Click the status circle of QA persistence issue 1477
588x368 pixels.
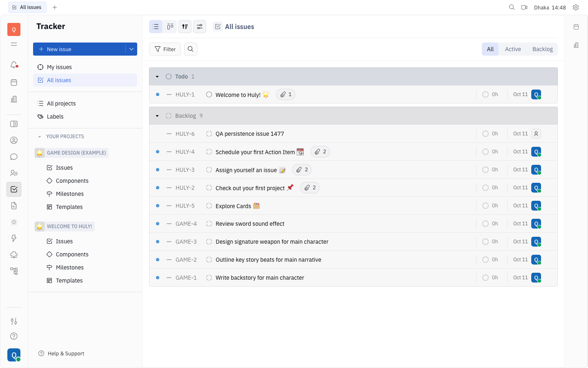tap(209, 134)
